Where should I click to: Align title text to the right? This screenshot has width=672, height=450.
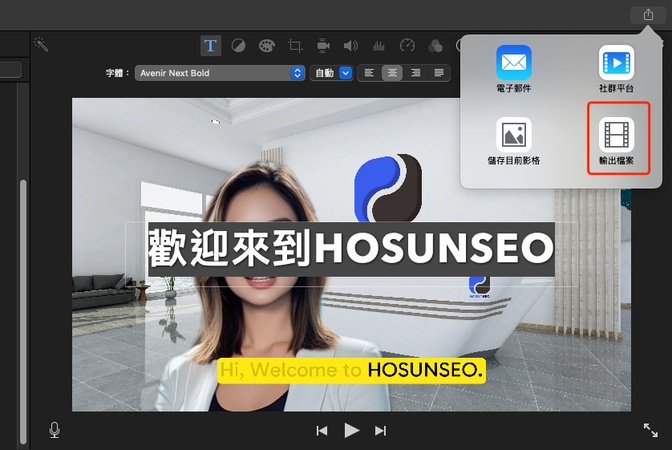414,73
